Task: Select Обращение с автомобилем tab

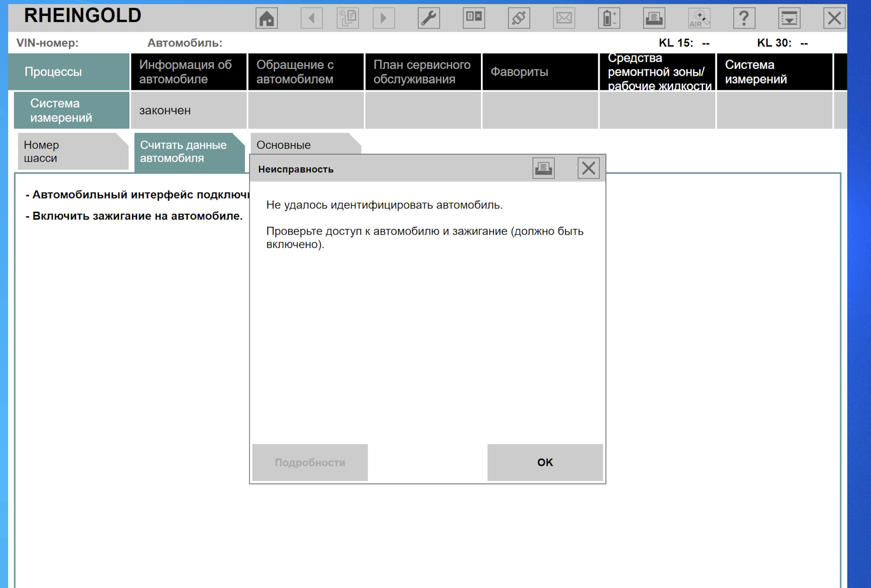Action: coord(306,72)
